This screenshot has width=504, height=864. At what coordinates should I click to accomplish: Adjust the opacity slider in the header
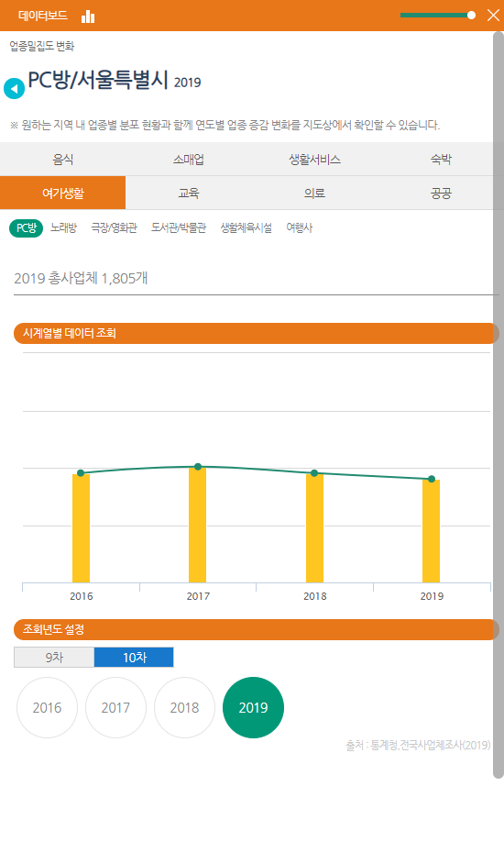coord(438,16)
